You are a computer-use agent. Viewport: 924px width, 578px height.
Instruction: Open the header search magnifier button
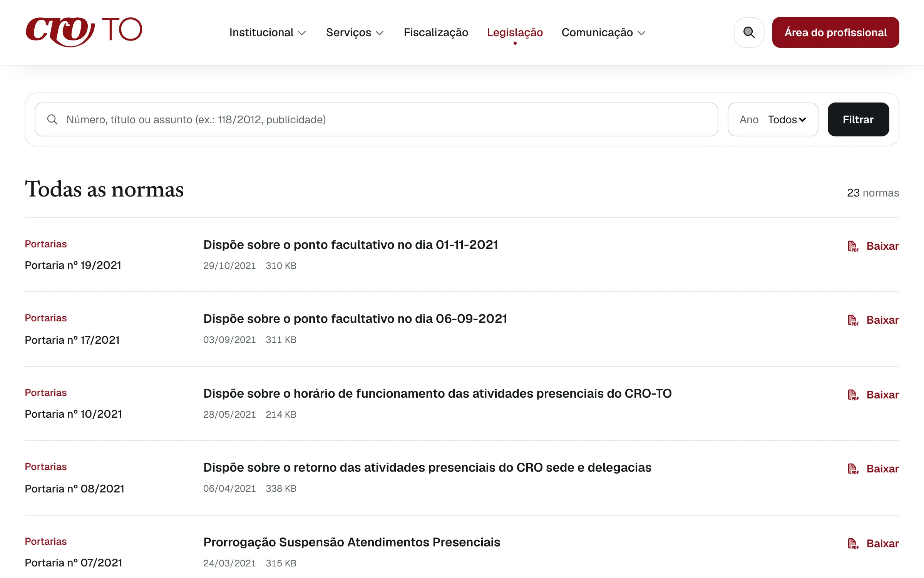point(749,32)
